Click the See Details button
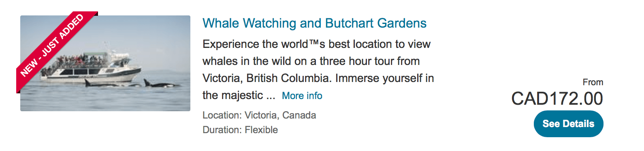This screenshot has height=151, width=644. tap(568, 124)
